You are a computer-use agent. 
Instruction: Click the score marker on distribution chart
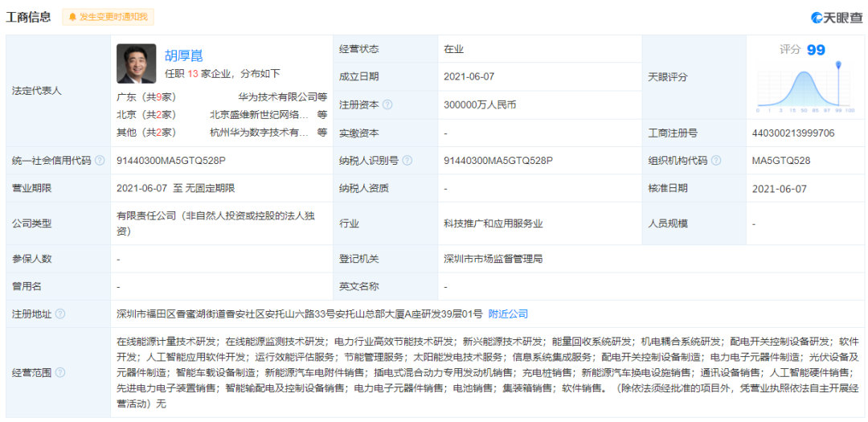coord(837,64)
